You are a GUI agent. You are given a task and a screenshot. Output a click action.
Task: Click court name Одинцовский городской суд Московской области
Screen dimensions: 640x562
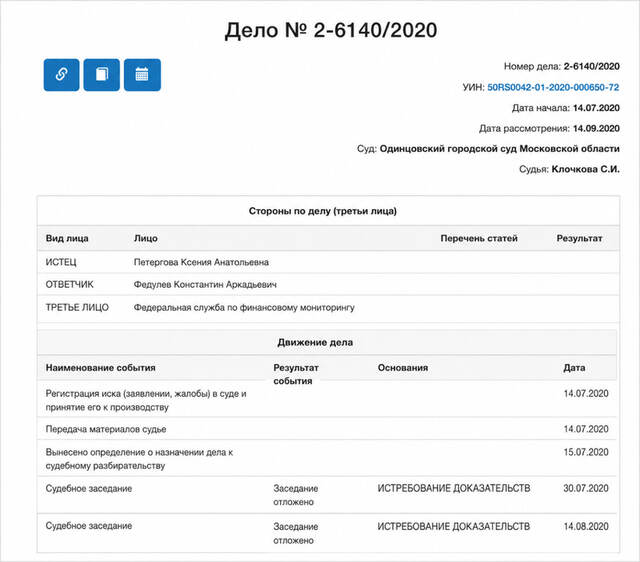click(499, 149)
